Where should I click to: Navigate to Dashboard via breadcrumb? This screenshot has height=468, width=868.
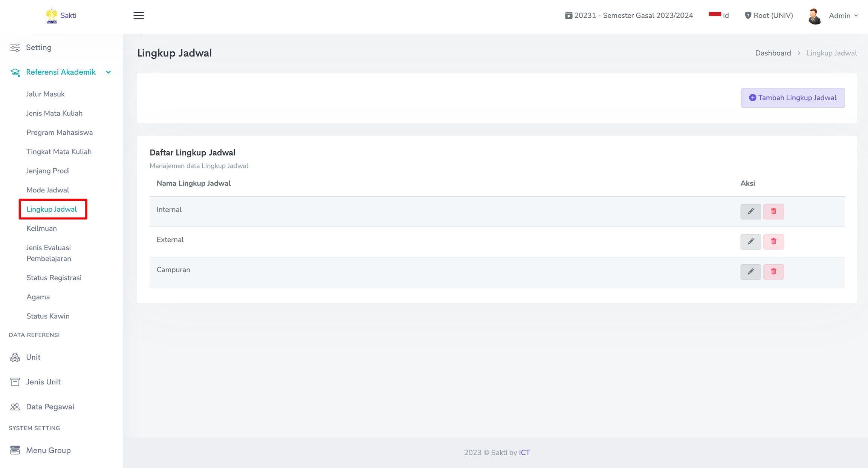pos(773,53)
